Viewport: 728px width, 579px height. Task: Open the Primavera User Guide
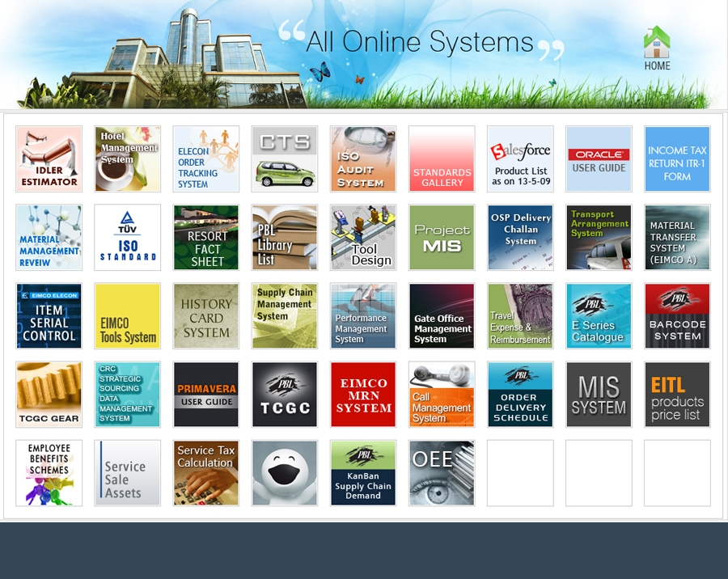(206, 395)
